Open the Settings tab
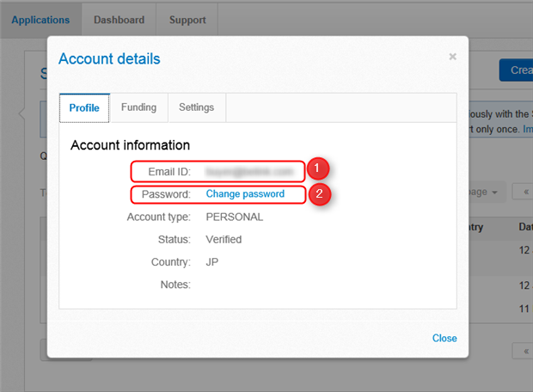This screenshot has width=533, height=392. point(197,107)
